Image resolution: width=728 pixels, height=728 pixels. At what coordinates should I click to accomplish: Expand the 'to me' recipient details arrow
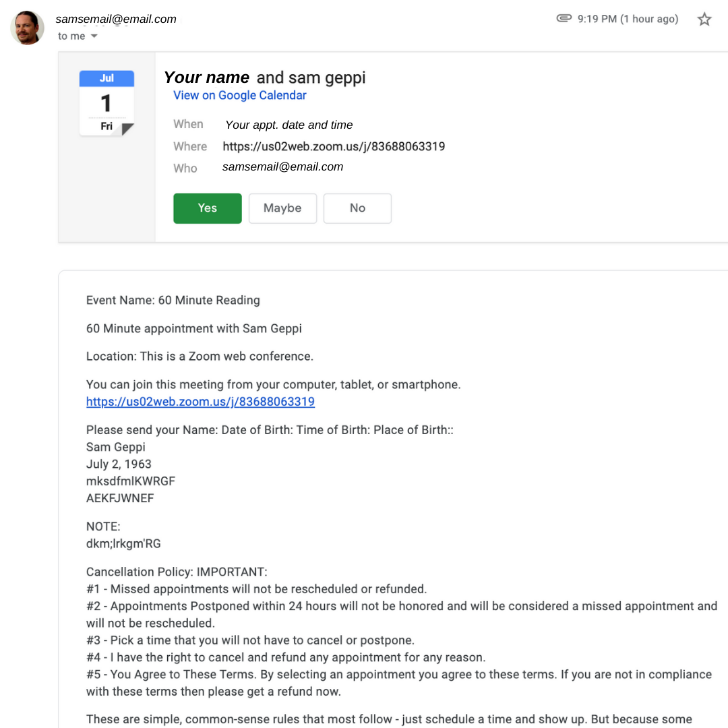point(94,36)
